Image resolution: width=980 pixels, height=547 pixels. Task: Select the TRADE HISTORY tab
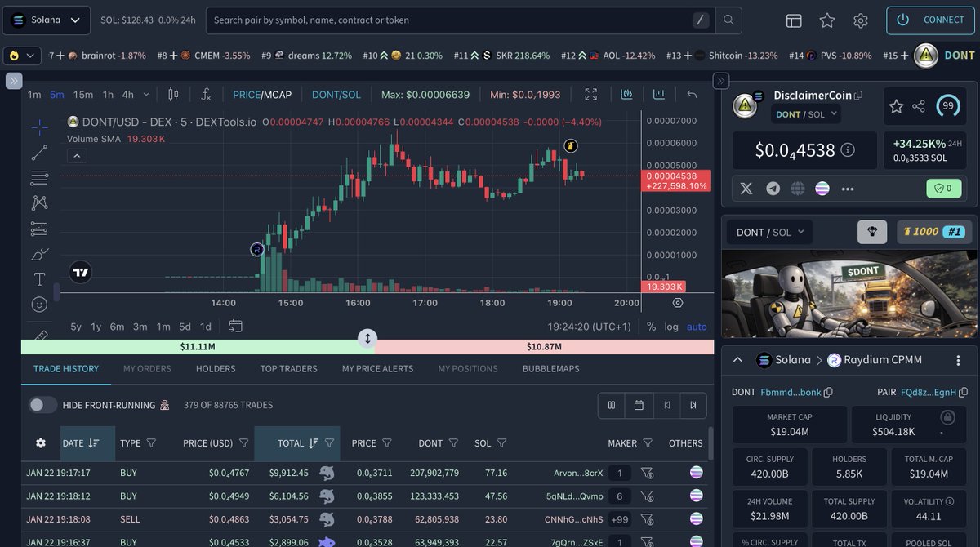(66, 369)
